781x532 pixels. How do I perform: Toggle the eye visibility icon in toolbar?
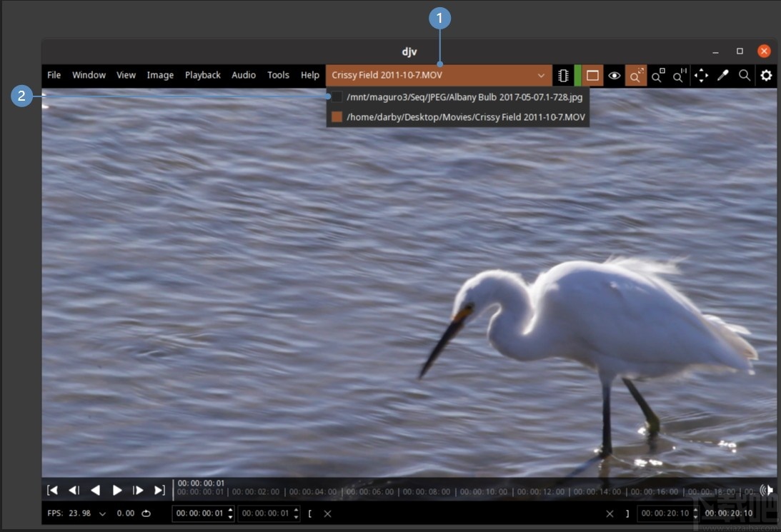(x=614, y=75)
